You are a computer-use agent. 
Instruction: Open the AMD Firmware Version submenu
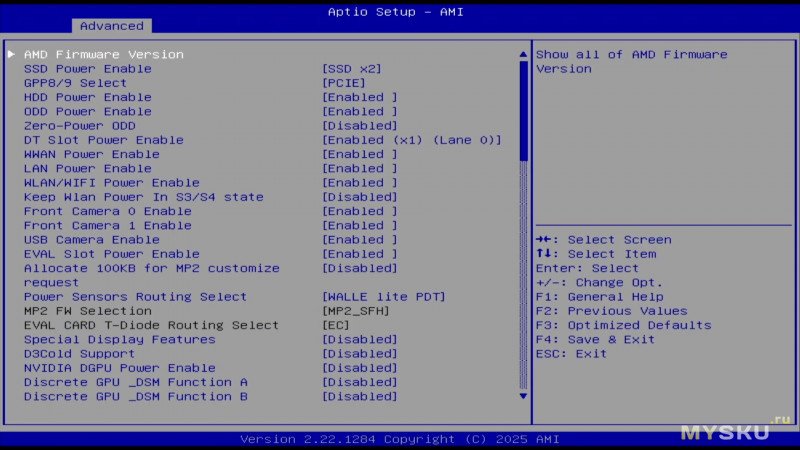104,54
